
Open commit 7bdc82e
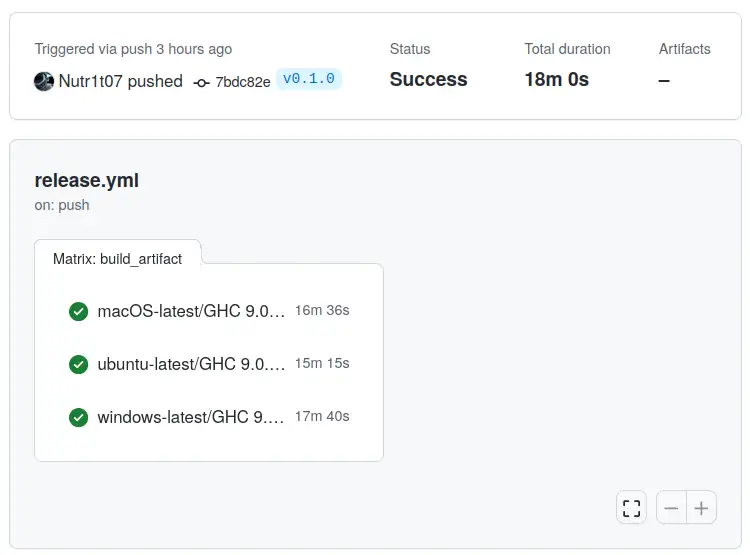point(243,82)
